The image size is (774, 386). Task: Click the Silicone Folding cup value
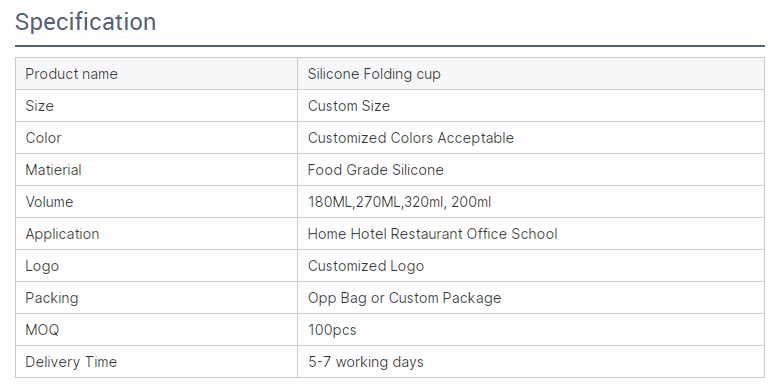374,74
